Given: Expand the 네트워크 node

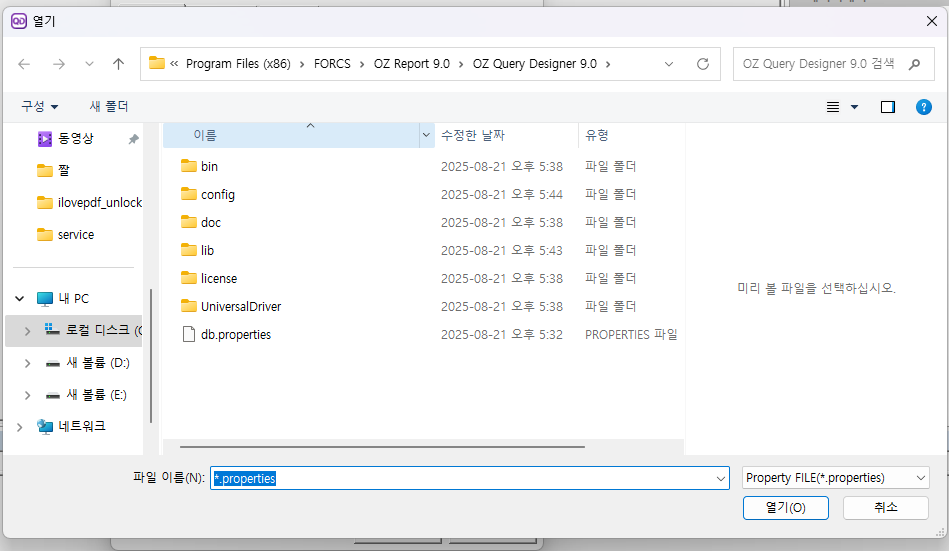Looking at the screenshot, I should point(19,427).
